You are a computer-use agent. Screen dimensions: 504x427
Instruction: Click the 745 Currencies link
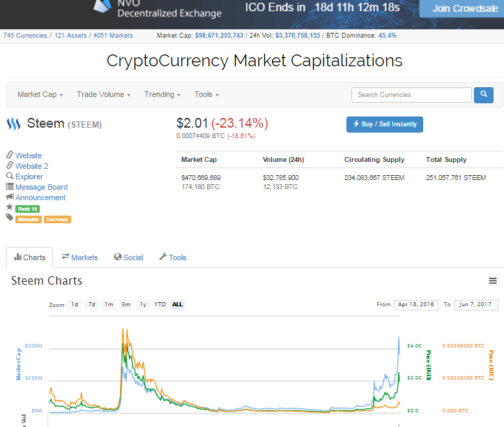tap(25, 36)
